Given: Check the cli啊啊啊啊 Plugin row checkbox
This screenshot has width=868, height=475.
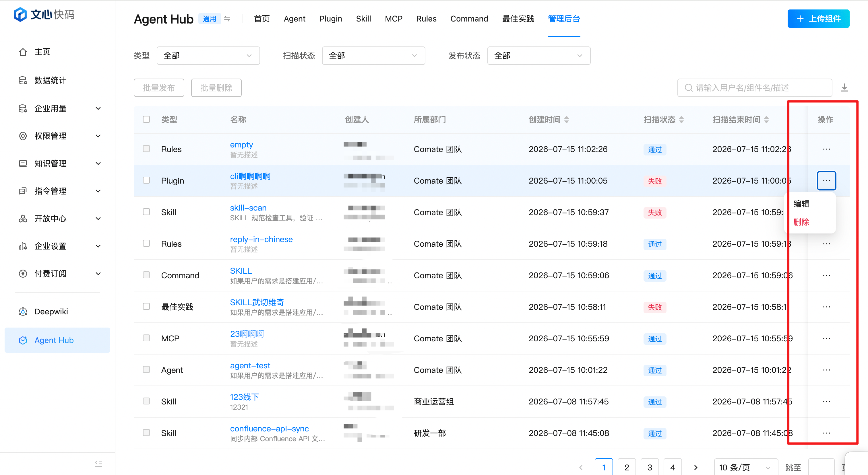Looking at the screenshot, I should pyautogui.click(x=146, y=180).
